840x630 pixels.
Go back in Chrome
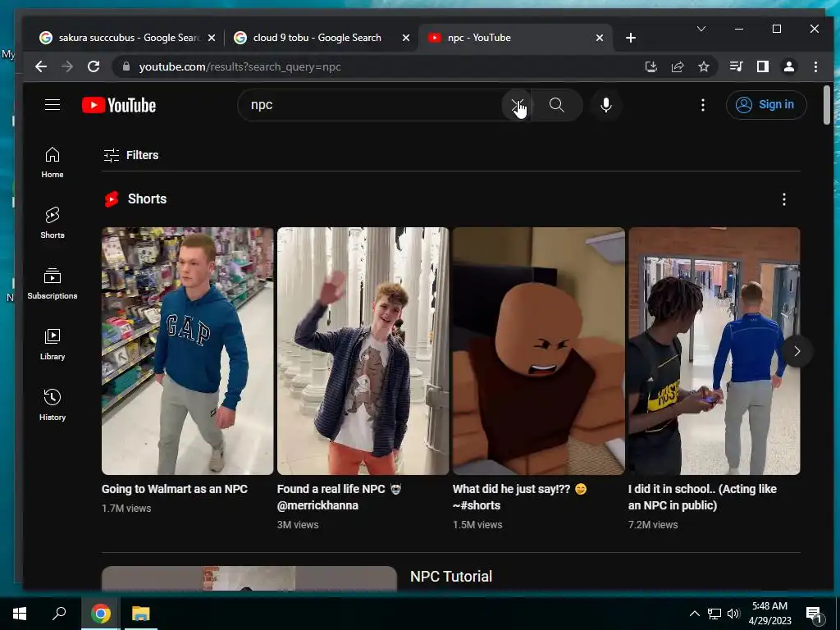41,67
